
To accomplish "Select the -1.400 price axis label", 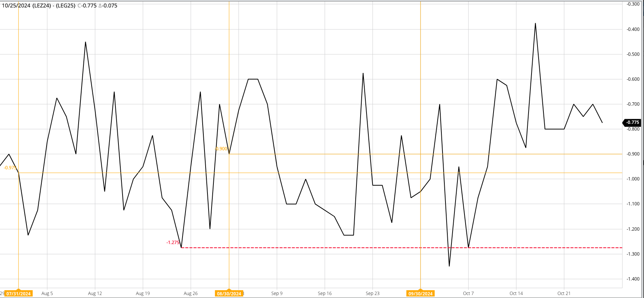I will pyautogui.click(x=633, y=279).
